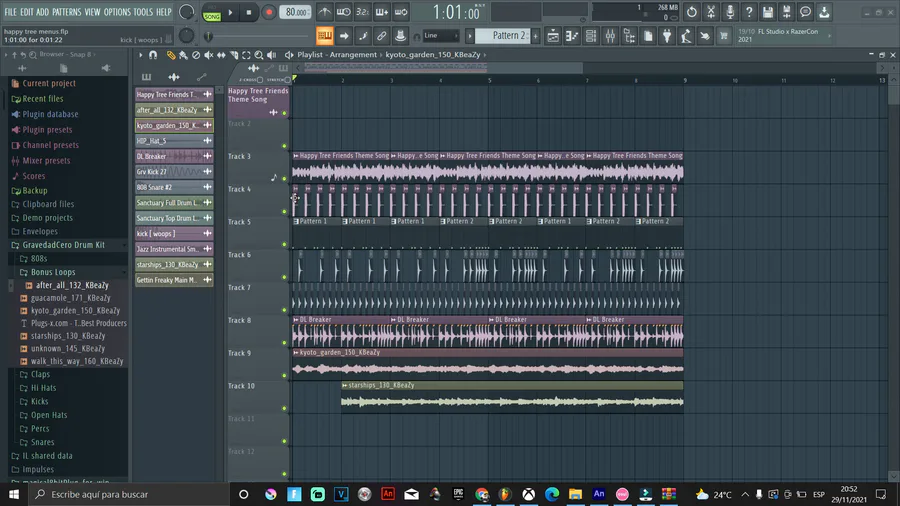Open the OPTIONS menu
The image size is (900, 506).
pyautogui.click(x=117, y=12)
